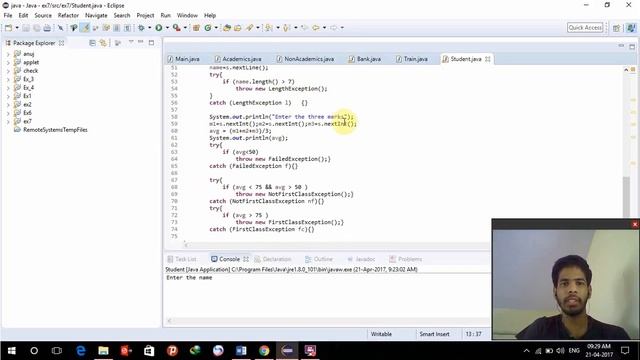640x360 pixels.
Task: Switch to the Academics.java tab
Action: 238,59
